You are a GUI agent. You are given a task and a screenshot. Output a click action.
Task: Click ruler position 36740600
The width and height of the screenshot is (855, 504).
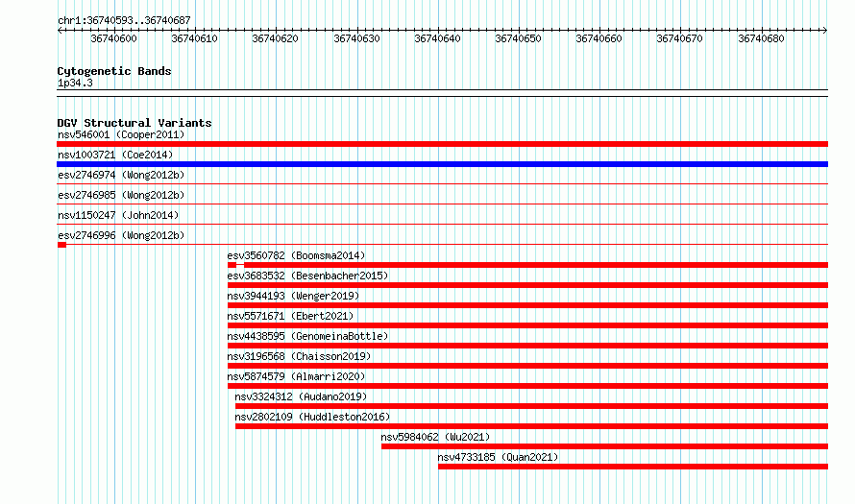113,38
